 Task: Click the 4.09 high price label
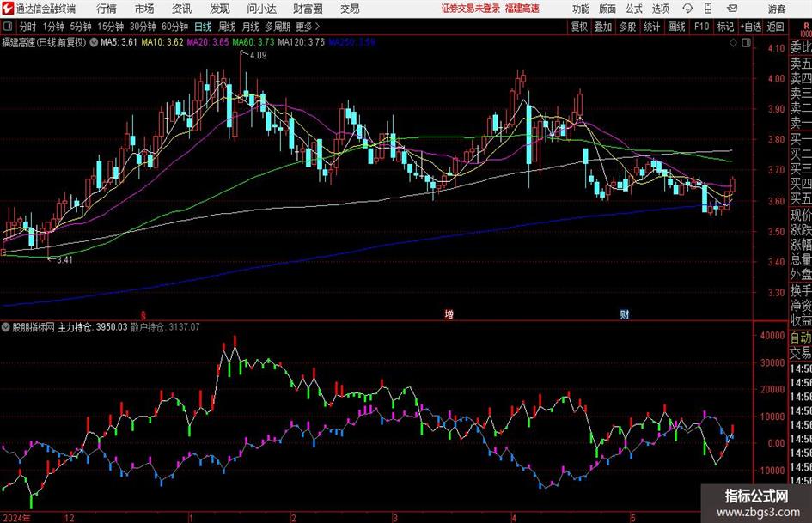coord(258,56)
